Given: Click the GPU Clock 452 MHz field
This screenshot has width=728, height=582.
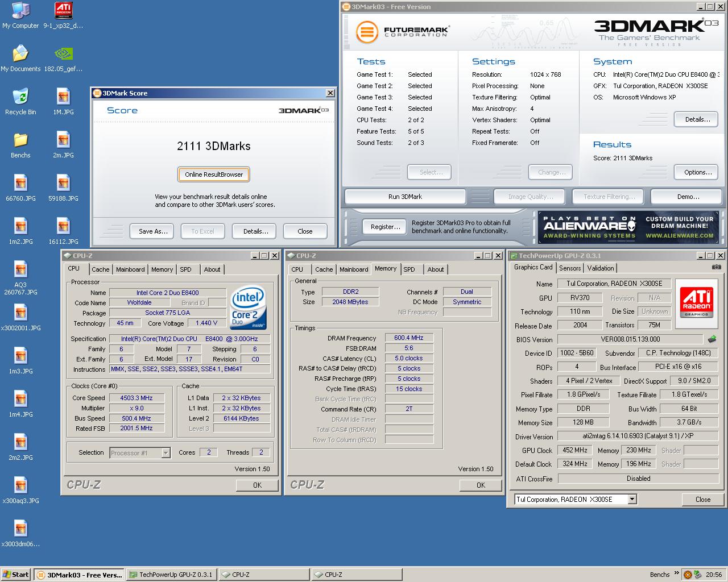Looking at the screenshot, I should tap(575, 450).
